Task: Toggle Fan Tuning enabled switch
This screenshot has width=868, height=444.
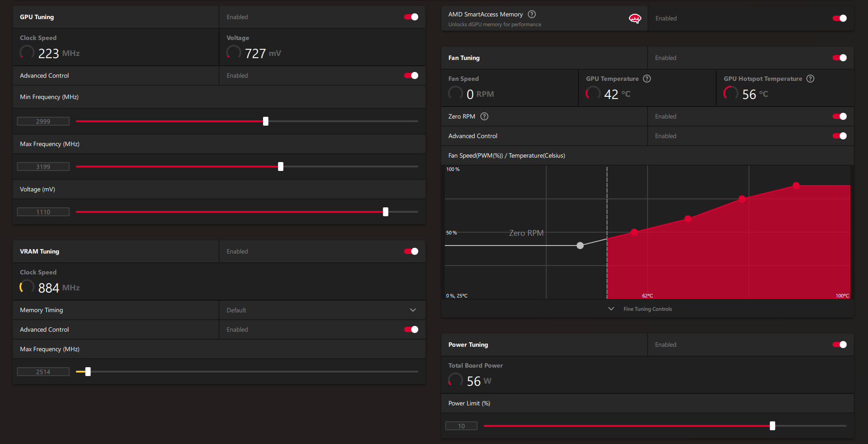Action: (840, 58)
